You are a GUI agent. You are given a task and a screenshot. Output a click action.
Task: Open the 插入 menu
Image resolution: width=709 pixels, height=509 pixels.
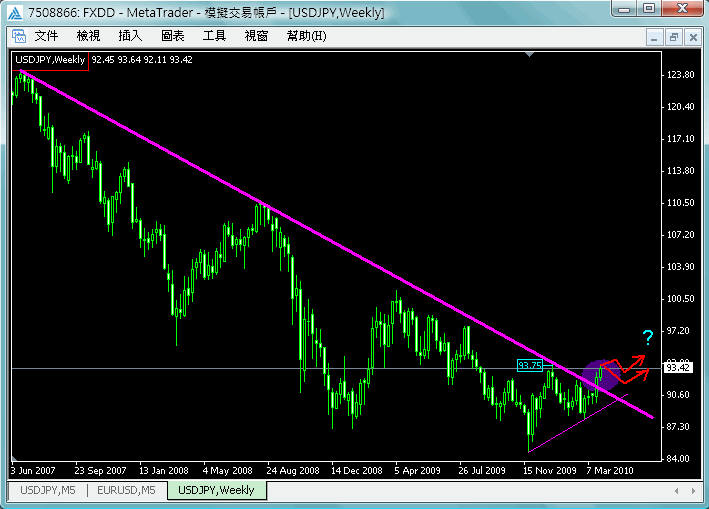click(x=130, y=36)
